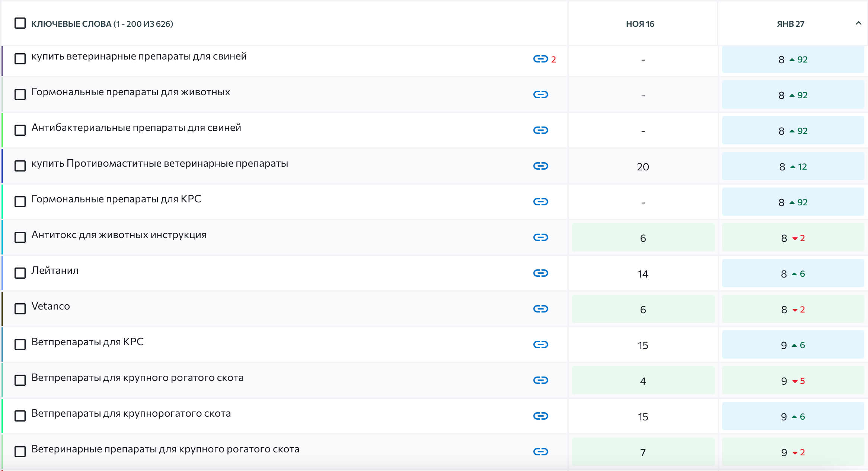The image size is (868, 471).
Task: Click the 'Ключевые слова (1 - 200 из 626)' header
Action: coord(102,24)
